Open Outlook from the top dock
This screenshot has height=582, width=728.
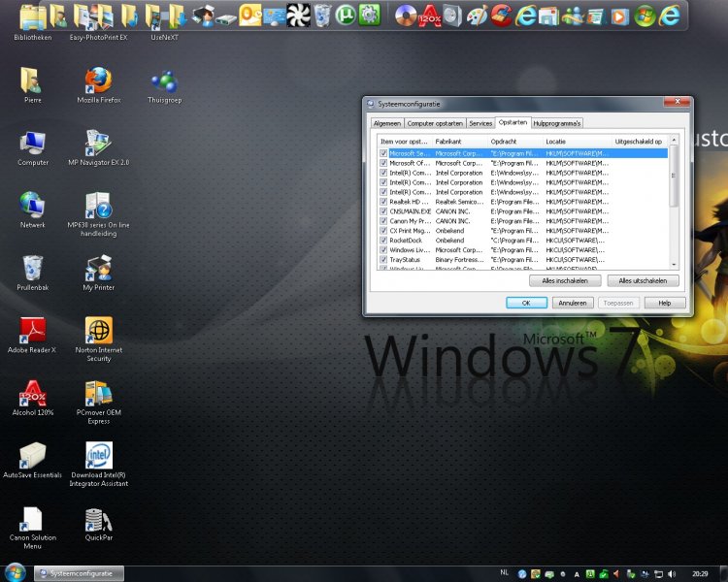pyautogui.click(x=250, y=16)
